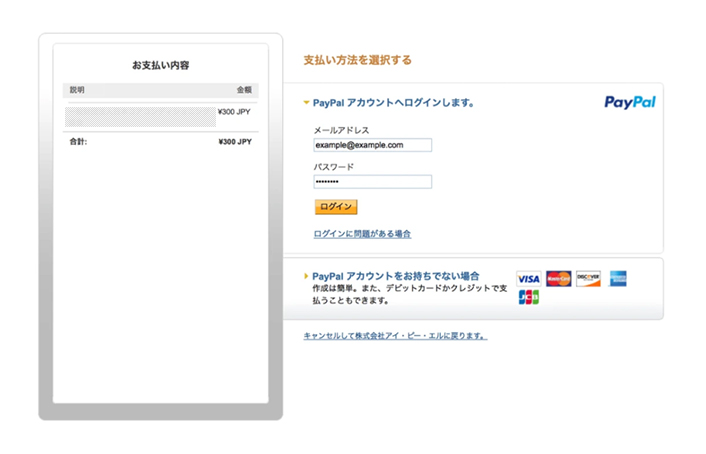Click the メールアドレス label
706x454 pixels.
coord(341,130)
